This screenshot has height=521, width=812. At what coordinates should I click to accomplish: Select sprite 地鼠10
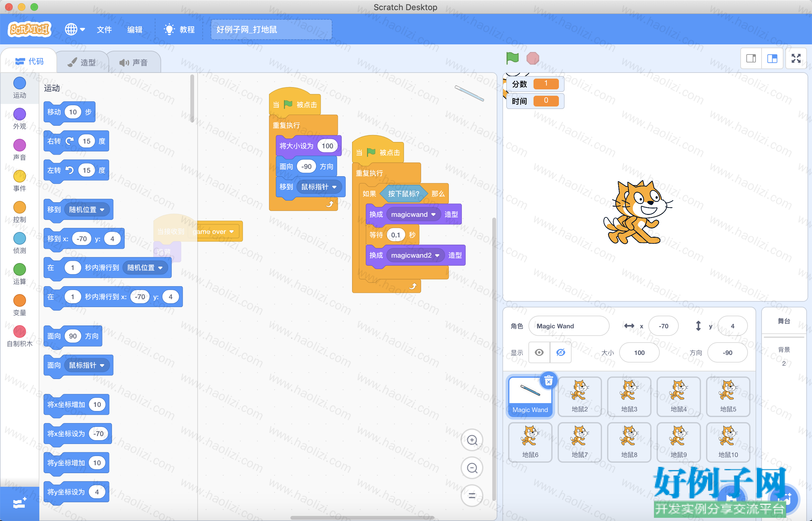pos(728,442)
